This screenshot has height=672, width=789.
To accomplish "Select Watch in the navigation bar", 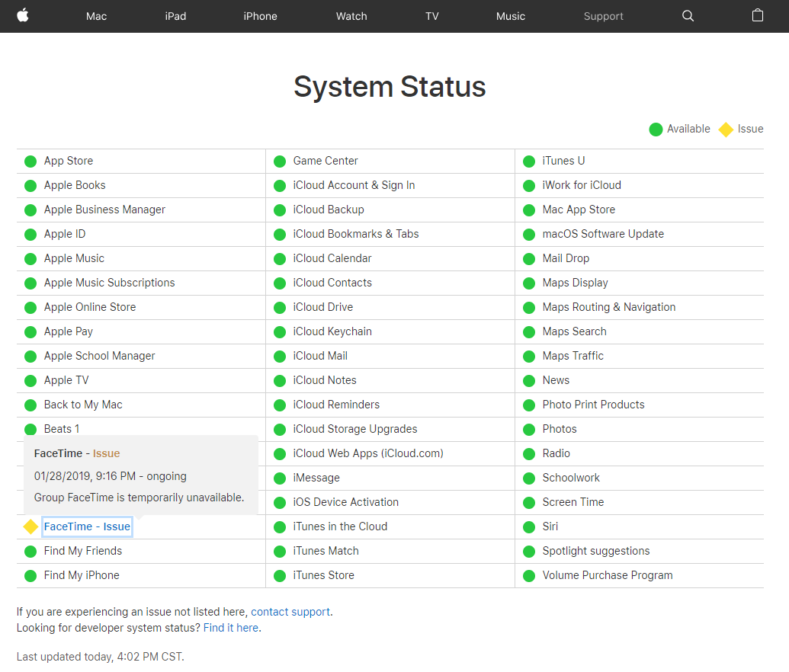I will click(x=351, y=16).
